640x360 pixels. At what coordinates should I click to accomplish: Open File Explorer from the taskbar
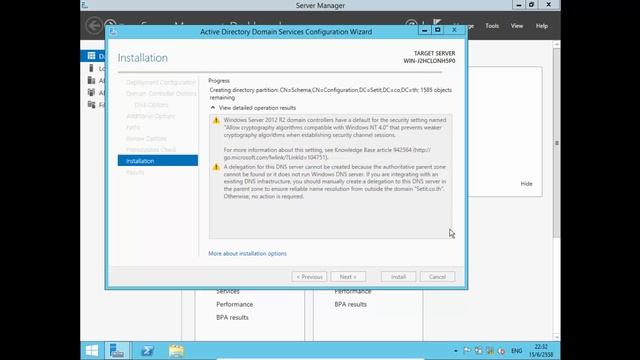tap(176, 351)
